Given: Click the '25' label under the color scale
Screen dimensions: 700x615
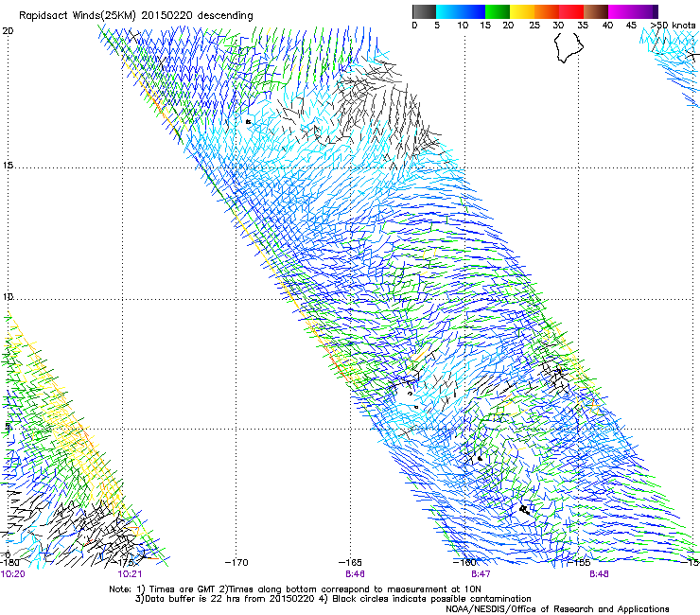Looking at the screenshot, I should pyautogui.click(x=534, y=26).
